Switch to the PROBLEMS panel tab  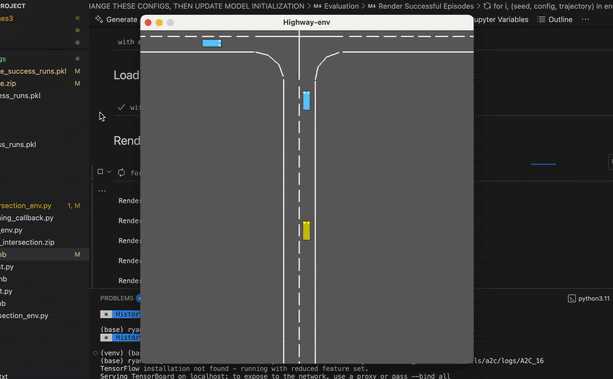117,298
